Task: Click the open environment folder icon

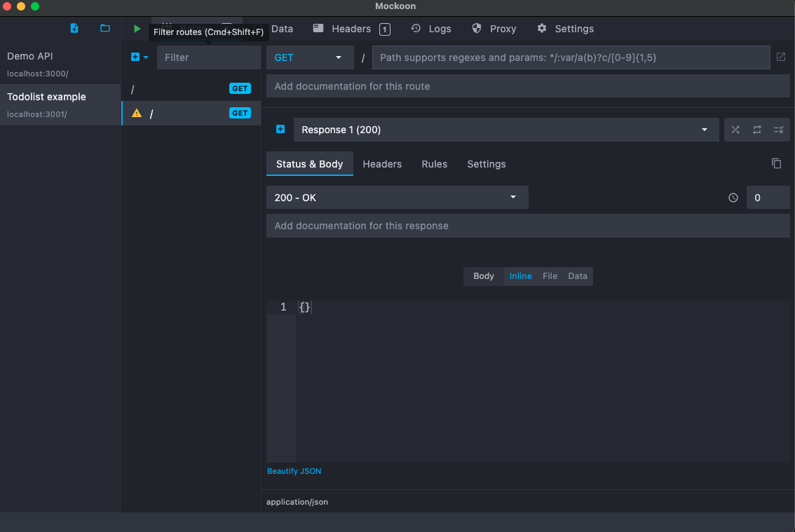Action: coord(105,29)
